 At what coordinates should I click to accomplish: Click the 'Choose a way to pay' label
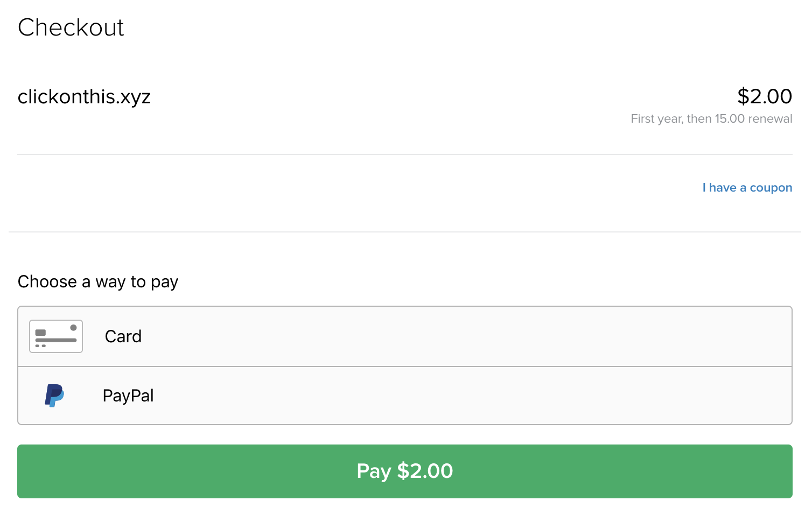98,281
